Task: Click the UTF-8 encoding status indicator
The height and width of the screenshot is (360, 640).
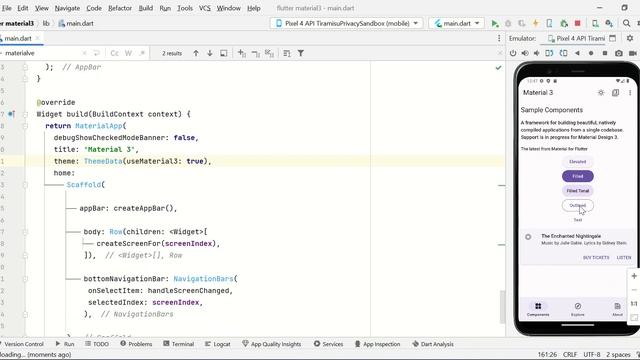Action: [x=591, y=354]
